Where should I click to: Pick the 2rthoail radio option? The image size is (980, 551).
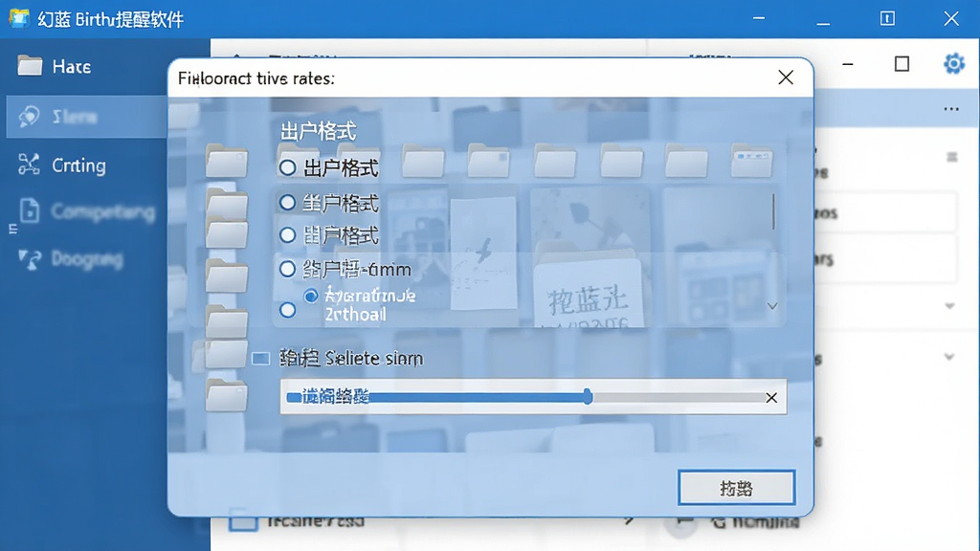click(287, 310)
